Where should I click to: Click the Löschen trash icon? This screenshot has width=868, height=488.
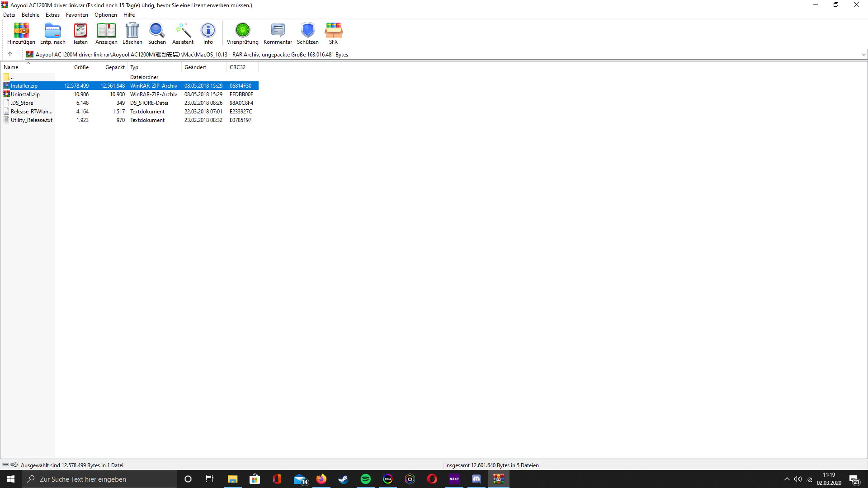coord(132,33)
